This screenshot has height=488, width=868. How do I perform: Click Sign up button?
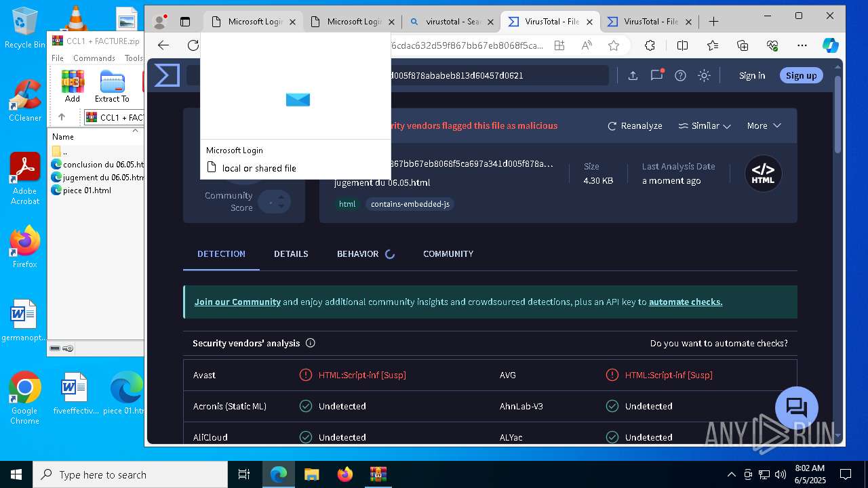pos(801,75)
